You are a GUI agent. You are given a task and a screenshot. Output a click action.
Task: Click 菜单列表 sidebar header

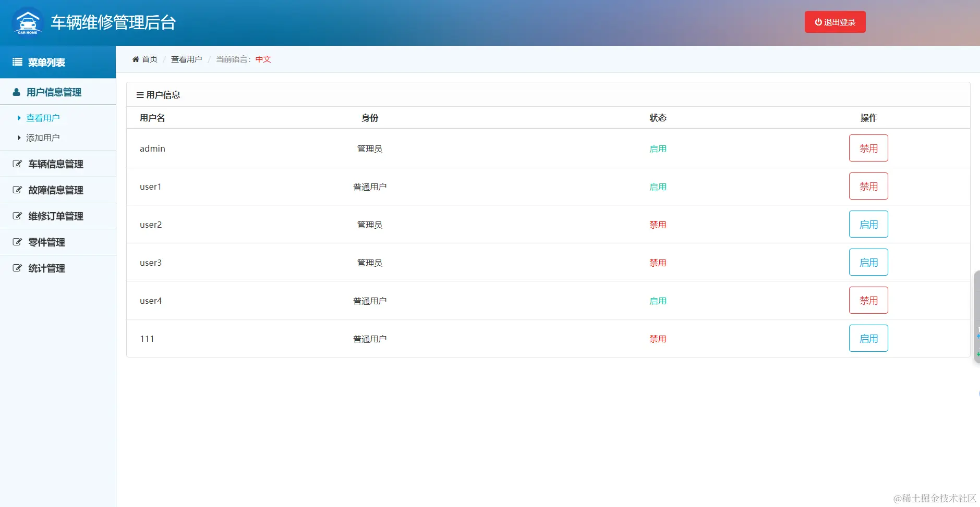[x=58, y=62]
